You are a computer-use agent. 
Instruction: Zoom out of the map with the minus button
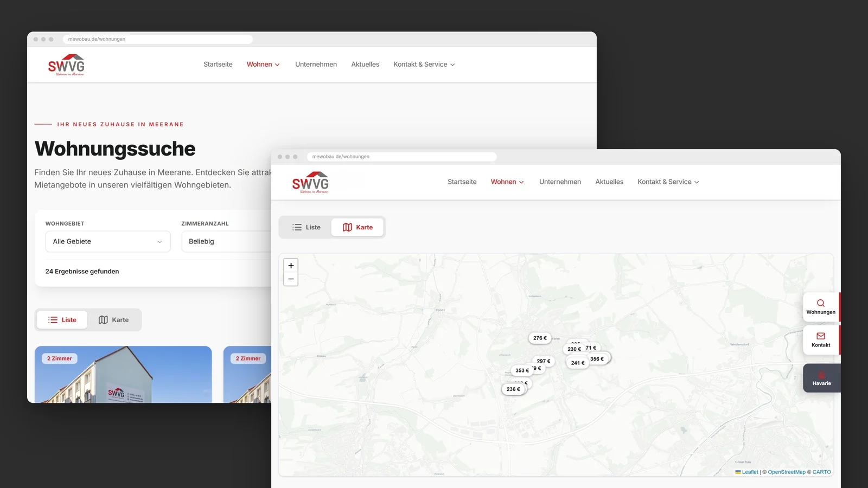pos(291,279)
